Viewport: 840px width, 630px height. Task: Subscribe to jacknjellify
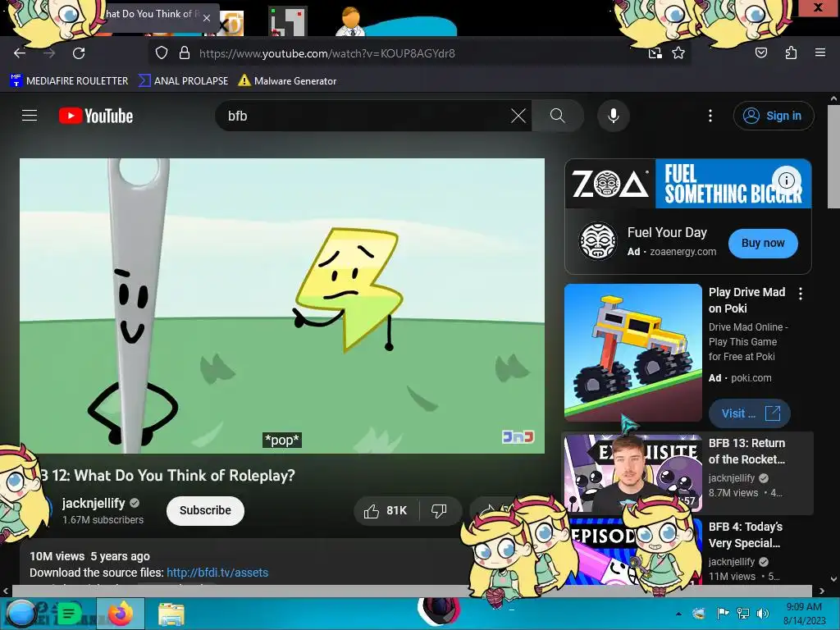pyautogui.click(x=205, y=510)
